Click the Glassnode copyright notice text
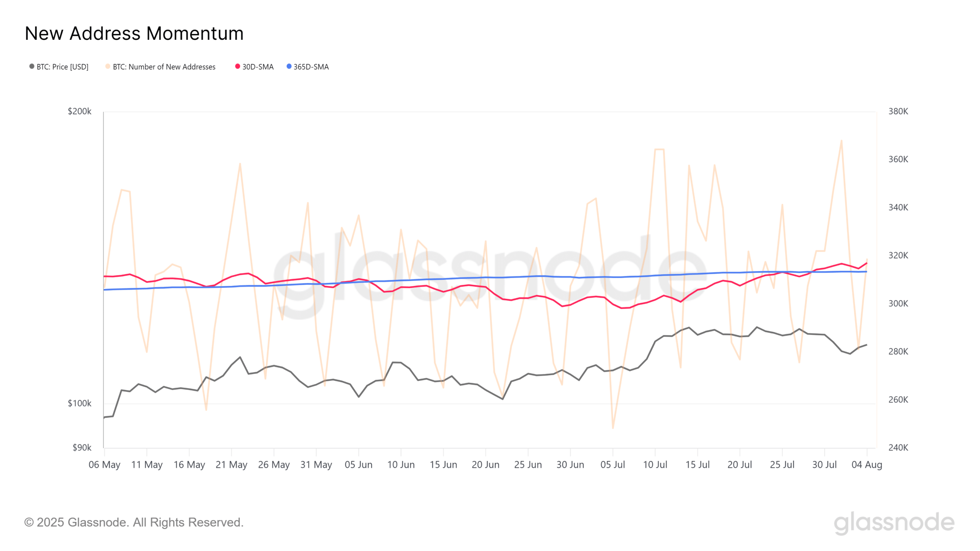This screenshot has width=980, height=551. (x=134, y=522)
